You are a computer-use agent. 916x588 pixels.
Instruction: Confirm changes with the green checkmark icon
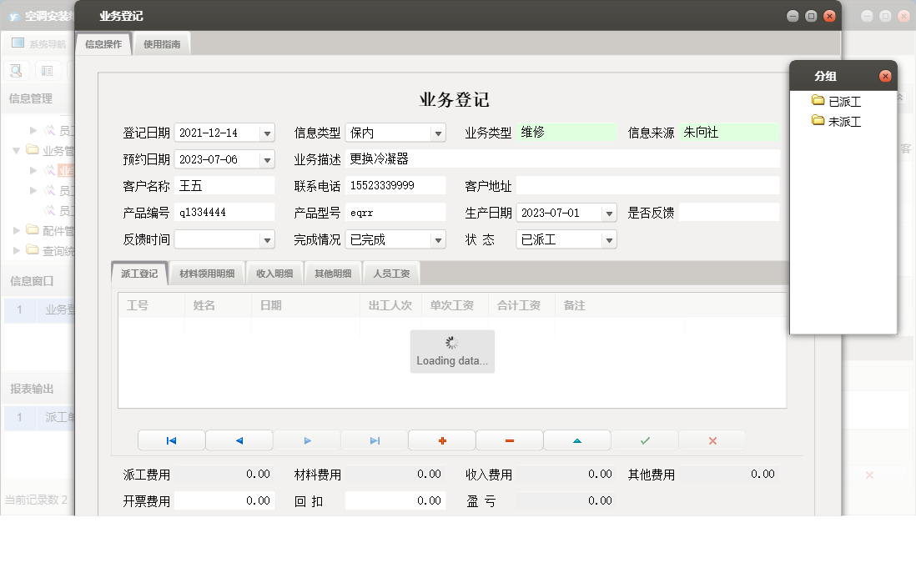[644, 440]
